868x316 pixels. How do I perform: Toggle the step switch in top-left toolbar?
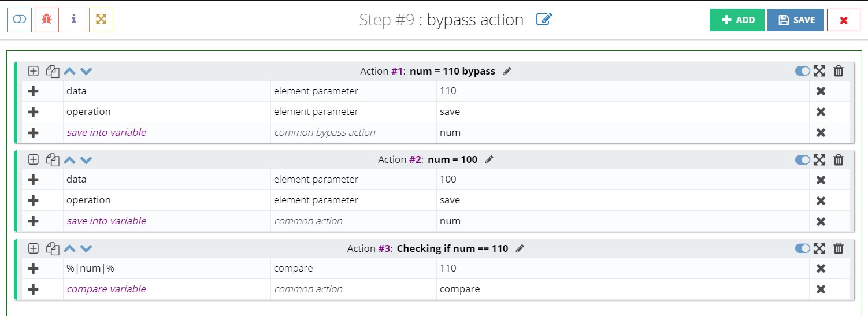tap(19, 20)
